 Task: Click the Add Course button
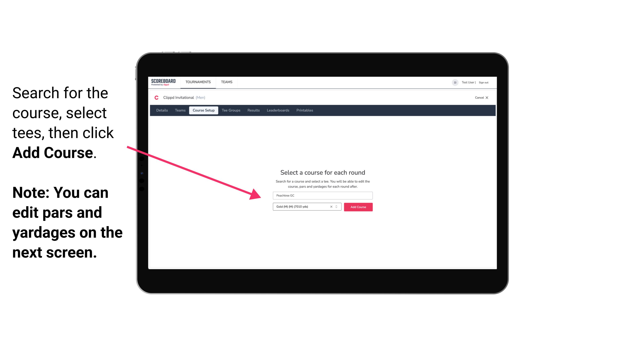point(357,207)
